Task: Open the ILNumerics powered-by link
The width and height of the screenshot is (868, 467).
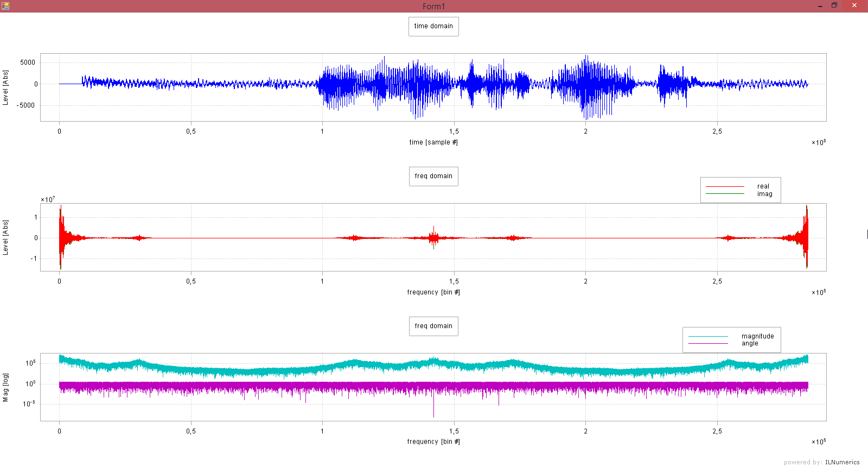Action: click(842, 462)
